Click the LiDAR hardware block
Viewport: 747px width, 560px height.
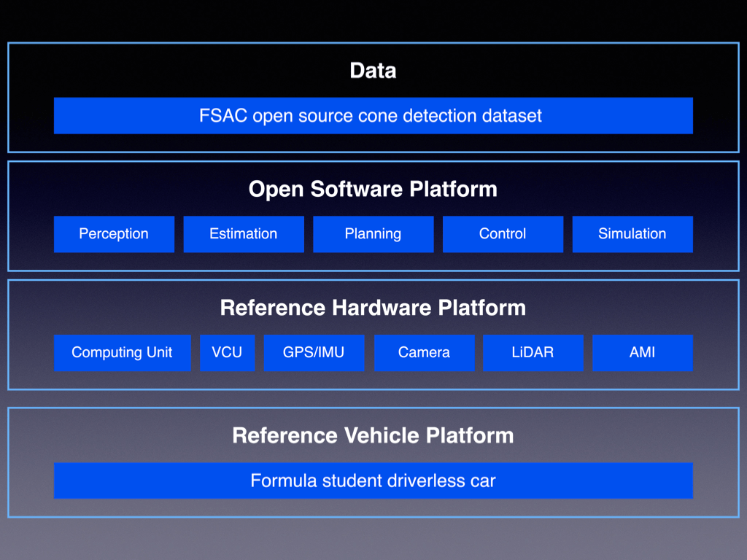[x=533, y=353]
